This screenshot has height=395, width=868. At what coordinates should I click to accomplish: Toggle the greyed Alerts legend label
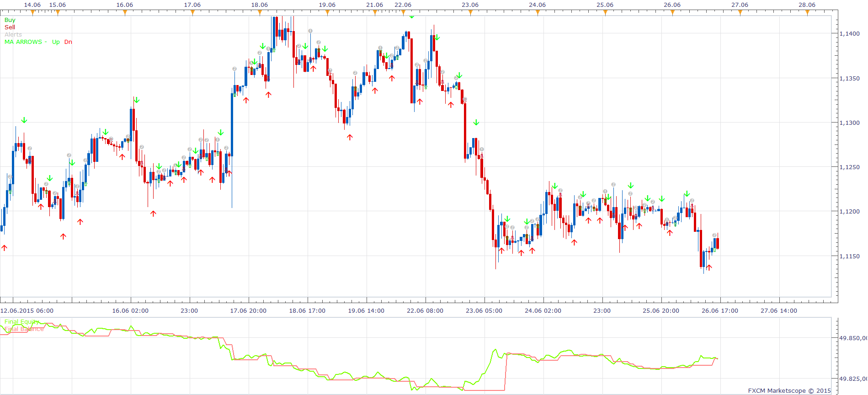click(13, 35)
